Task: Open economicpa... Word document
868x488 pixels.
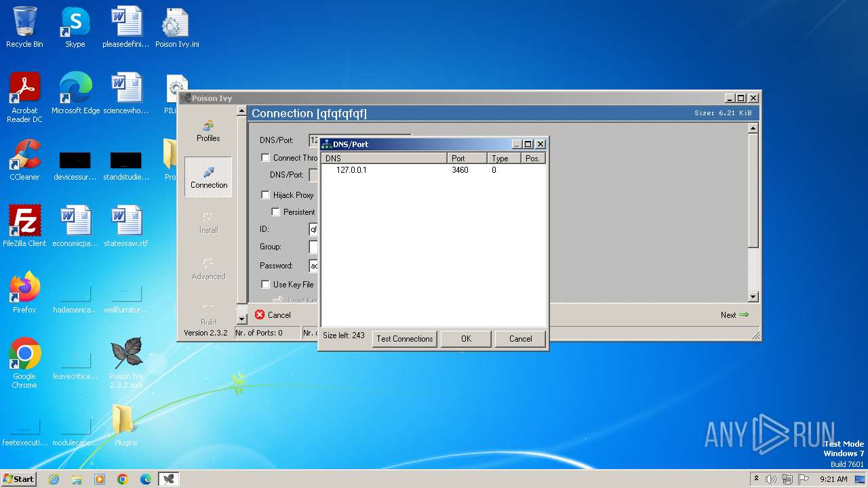Action: coord(75,226)
